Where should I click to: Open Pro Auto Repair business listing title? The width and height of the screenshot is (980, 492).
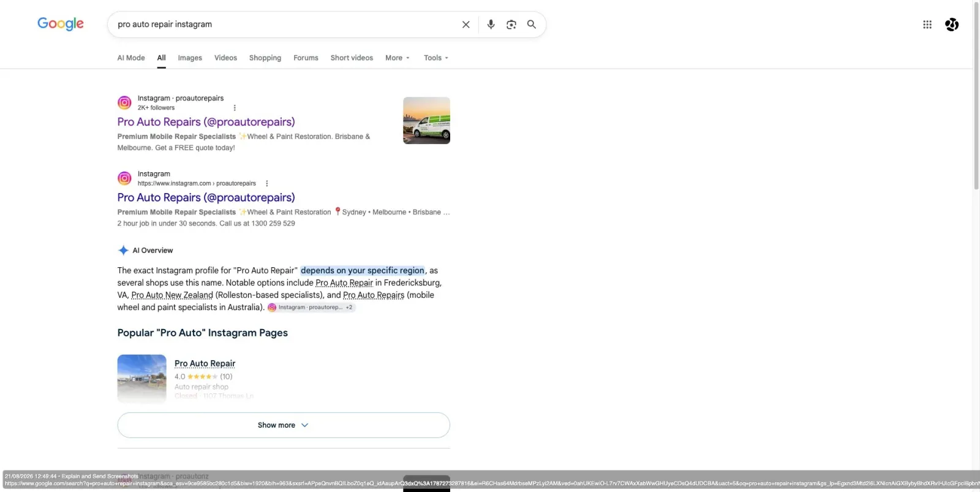click(x=205, y=363)
